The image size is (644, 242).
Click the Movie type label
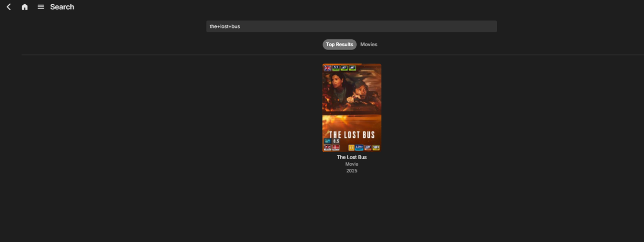coord(352,164)
